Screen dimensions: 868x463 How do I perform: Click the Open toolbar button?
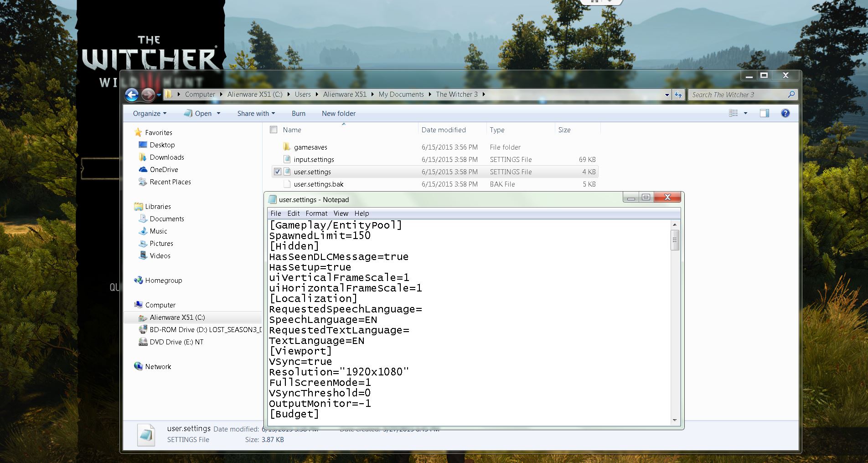click(198, 114)
